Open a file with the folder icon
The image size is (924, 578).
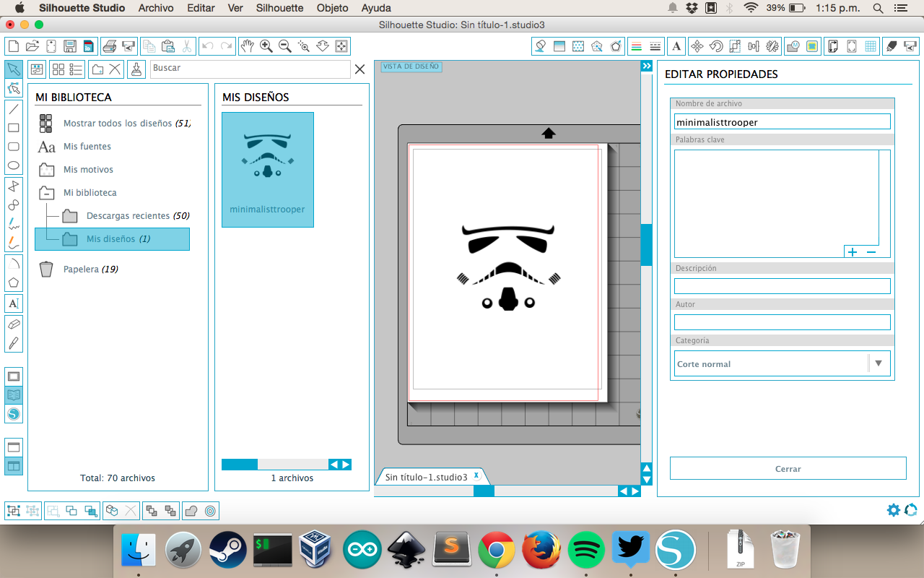(32, 46)
